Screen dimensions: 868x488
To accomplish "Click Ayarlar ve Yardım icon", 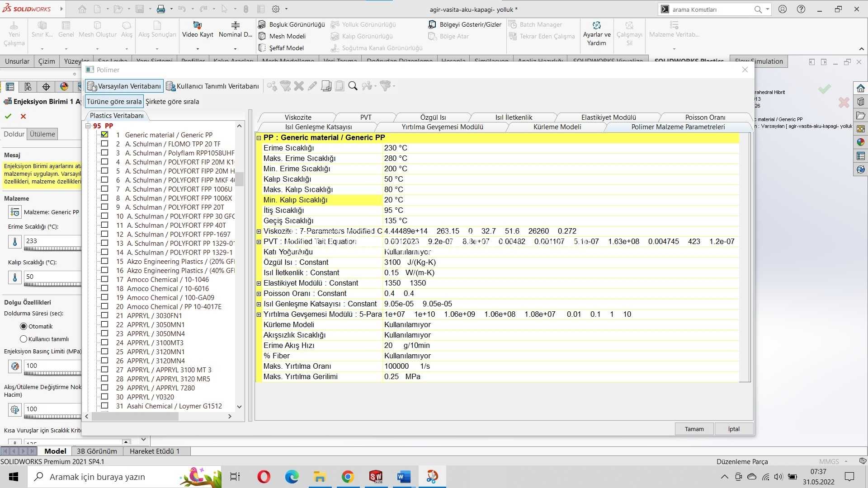I will 597,25.
